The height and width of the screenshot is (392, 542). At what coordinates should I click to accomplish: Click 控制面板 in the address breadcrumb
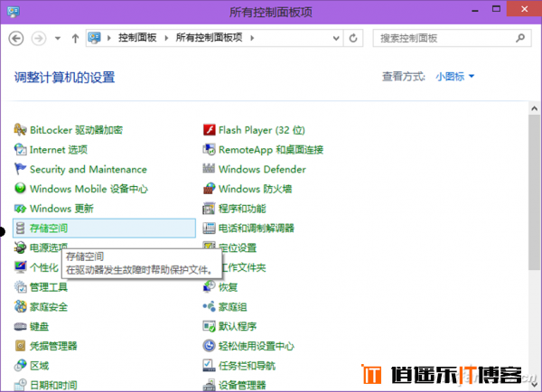point(137,38)
